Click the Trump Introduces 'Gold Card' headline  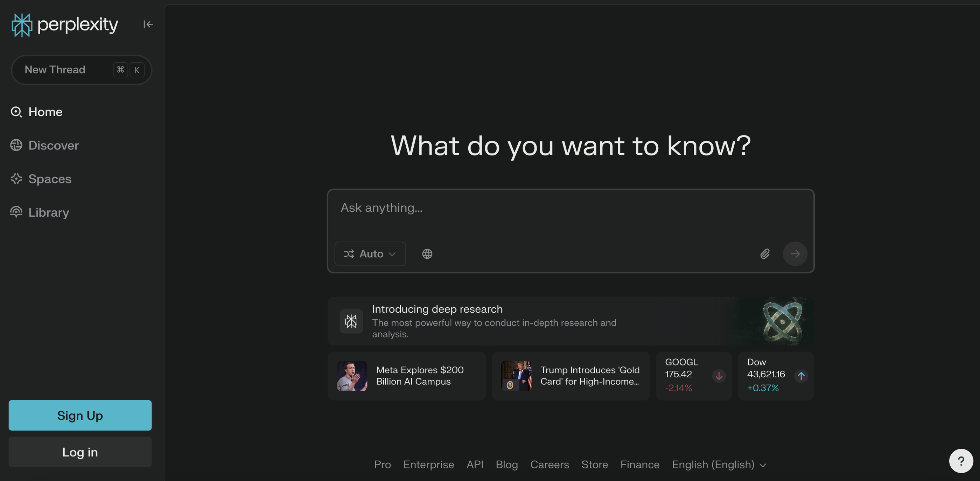point(590,376)
